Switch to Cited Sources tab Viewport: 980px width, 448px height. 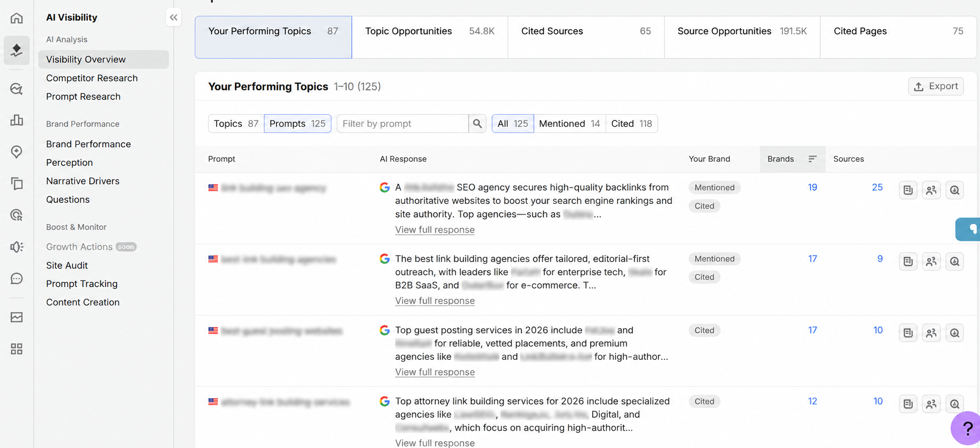pos(586,37)
